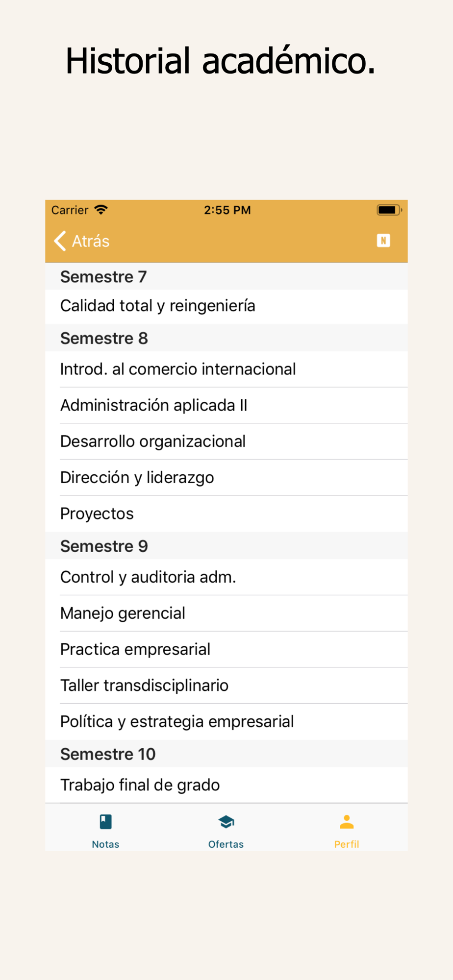The width and height of the screenshot is (453, 980).
Task: Tap the battery indicator icon
Action: click(x=389, y=210)
